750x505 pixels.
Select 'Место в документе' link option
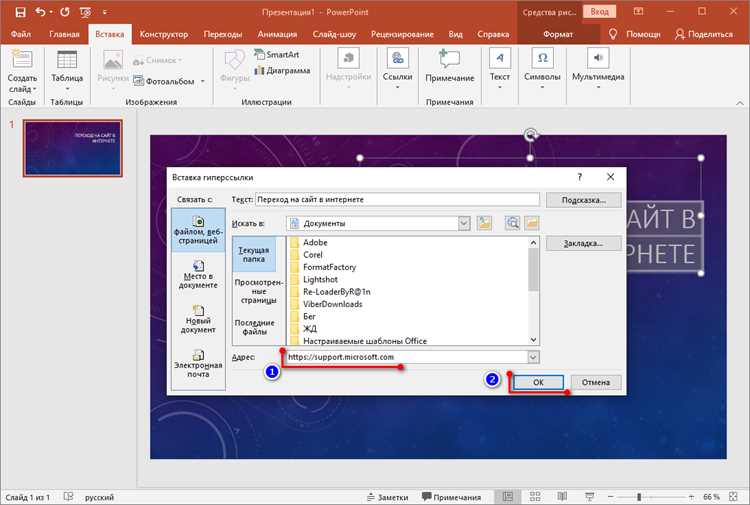click(x=198, y=274)
